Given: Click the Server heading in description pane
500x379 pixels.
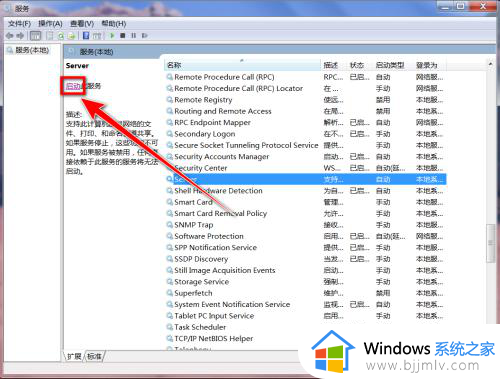Looking at the screenshot, I should click(x=77, y=66).
